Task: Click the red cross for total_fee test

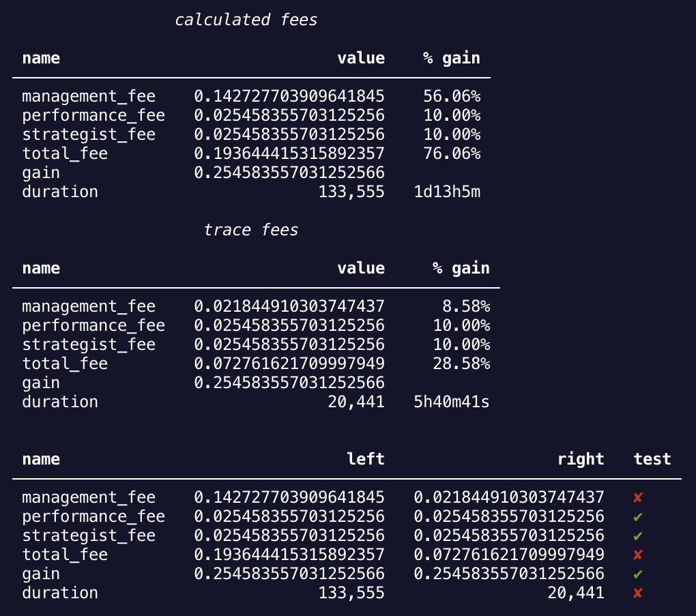Action: 638,555
